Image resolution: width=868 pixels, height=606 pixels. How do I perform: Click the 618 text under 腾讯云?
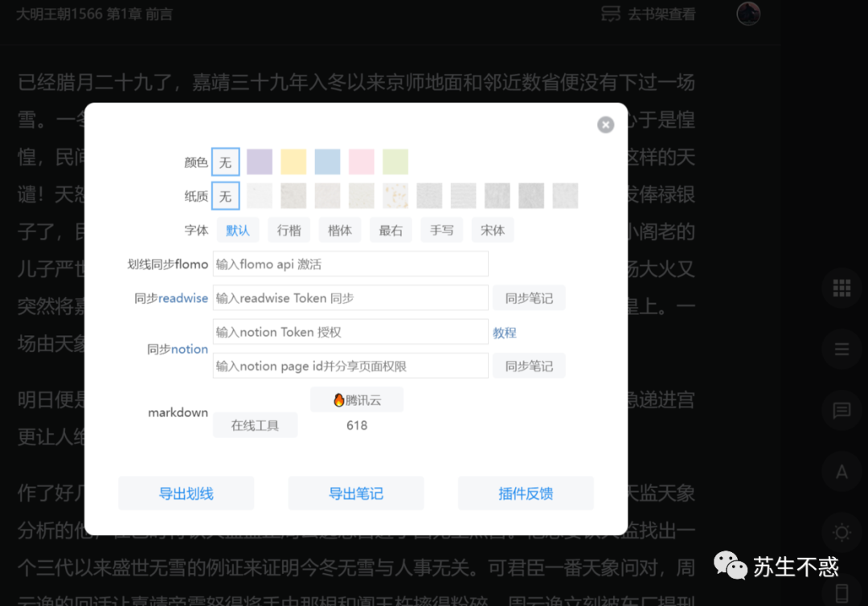click(357, 425)
